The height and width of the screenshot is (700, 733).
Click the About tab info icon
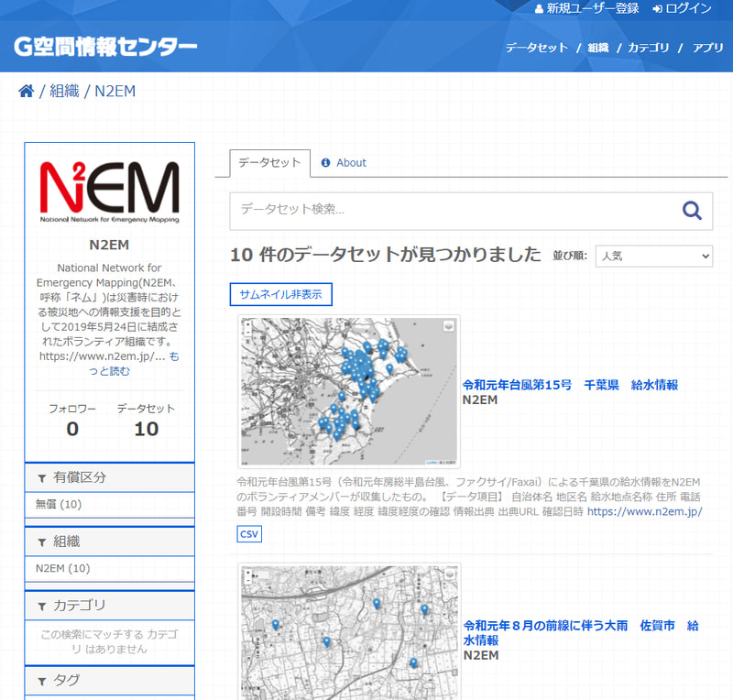tap(325, 163)
